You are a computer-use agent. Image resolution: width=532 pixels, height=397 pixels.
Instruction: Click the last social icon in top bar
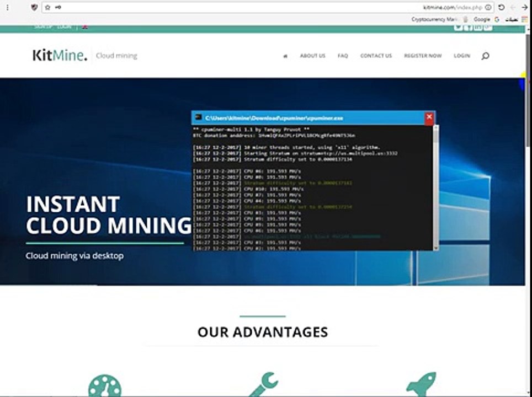[x=488, y=27]
